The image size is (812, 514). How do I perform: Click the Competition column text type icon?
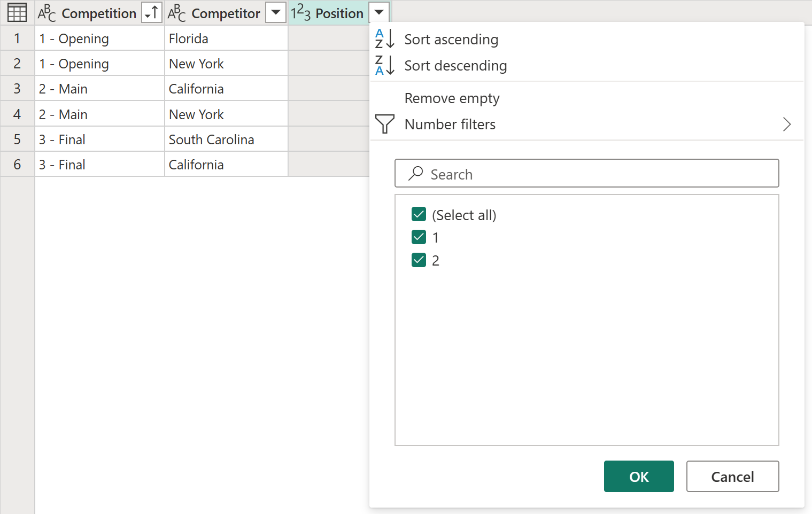click(x=47, y=13)
